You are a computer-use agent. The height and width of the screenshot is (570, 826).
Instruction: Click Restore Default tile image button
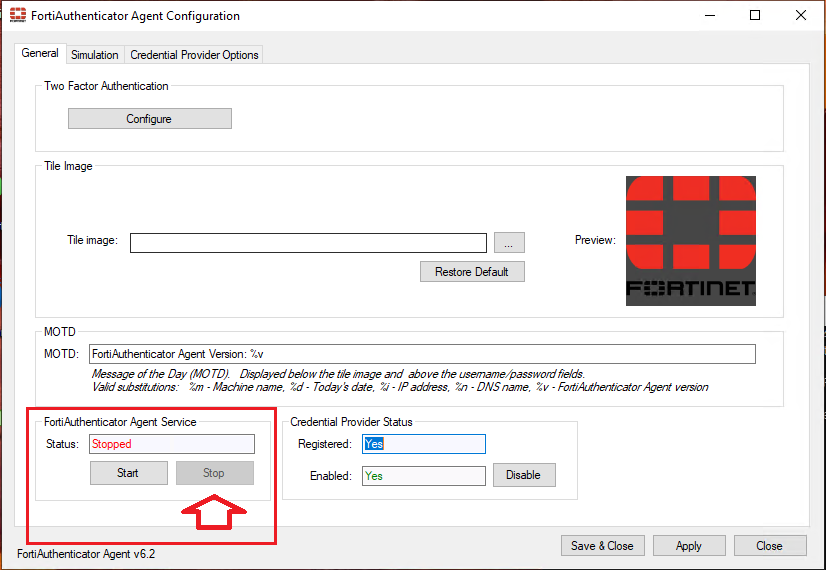(472, 272)
